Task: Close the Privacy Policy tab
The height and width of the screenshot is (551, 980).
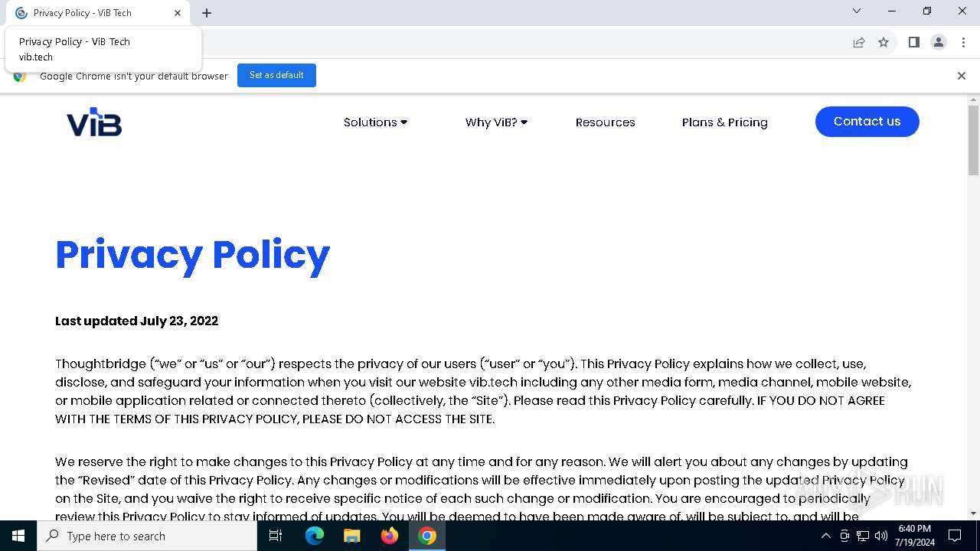Action: 178,13
